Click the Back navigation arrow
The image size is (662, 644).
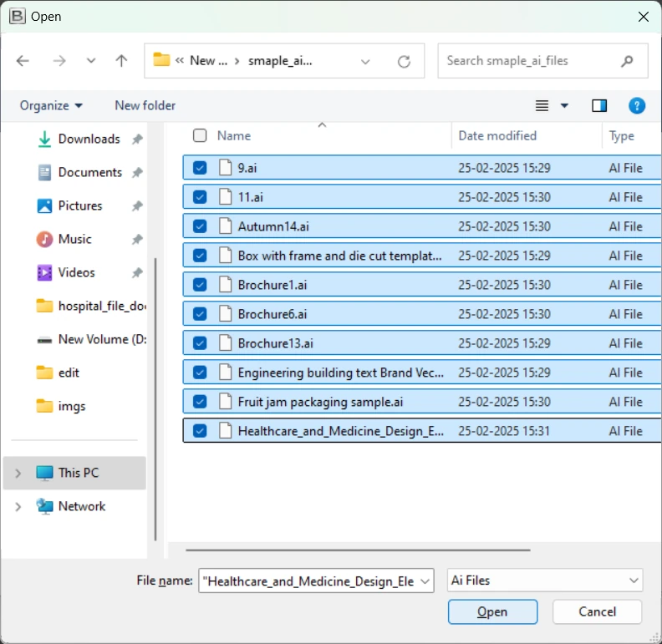(23, 61)
